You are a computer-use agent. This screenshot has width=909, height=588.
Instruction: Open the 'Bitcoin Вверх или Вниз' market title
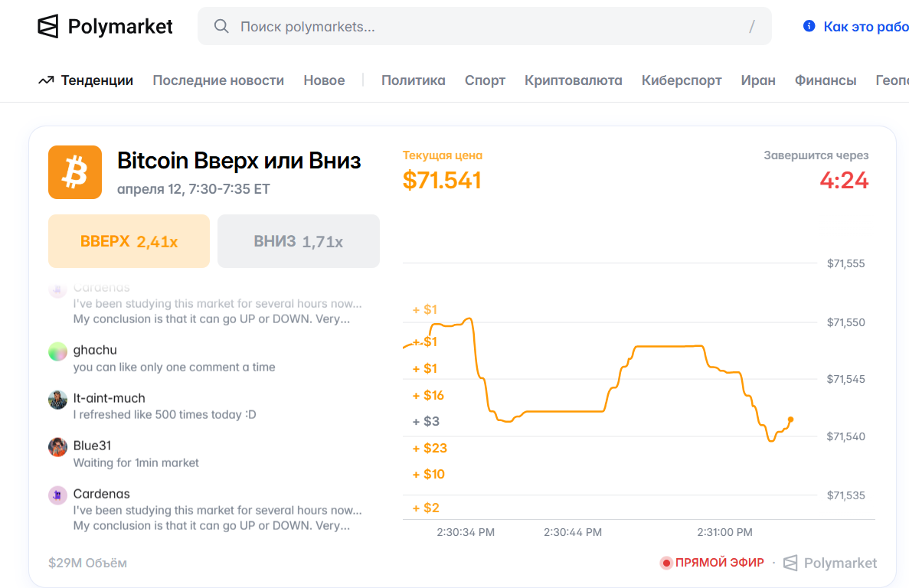tap(239, 161)
